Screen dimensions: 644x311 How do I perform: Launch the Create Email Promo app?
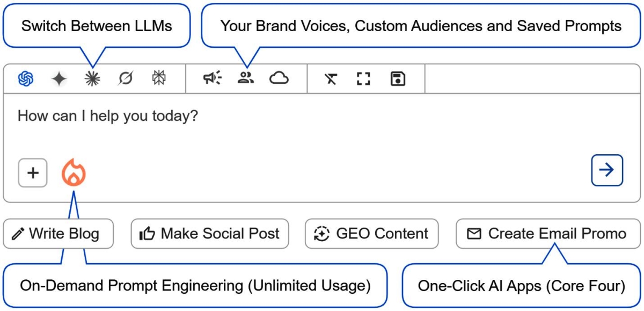coord(548,234)
